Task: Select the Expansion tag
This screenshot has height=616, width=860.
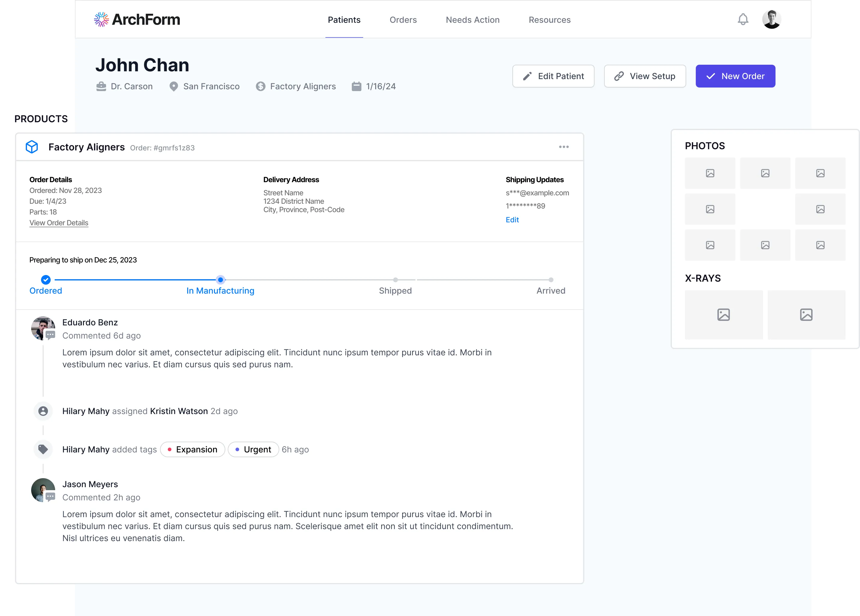Action: tap(193, 449)
